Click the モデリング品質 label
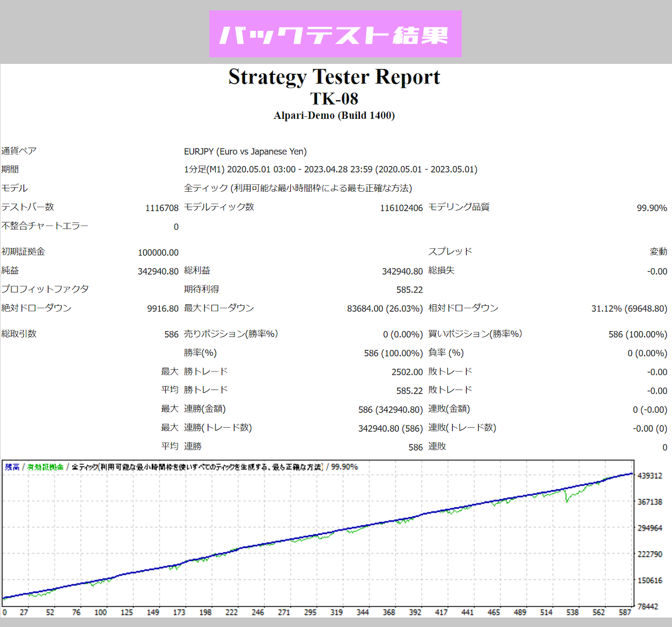The height and width of the screenshot is (627, 672). coord(459,207)
